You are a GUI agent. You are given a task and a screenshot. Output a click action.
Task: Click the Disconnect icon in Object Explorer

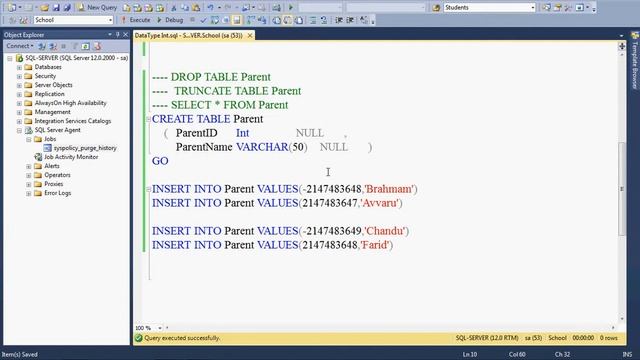[53, 46]
